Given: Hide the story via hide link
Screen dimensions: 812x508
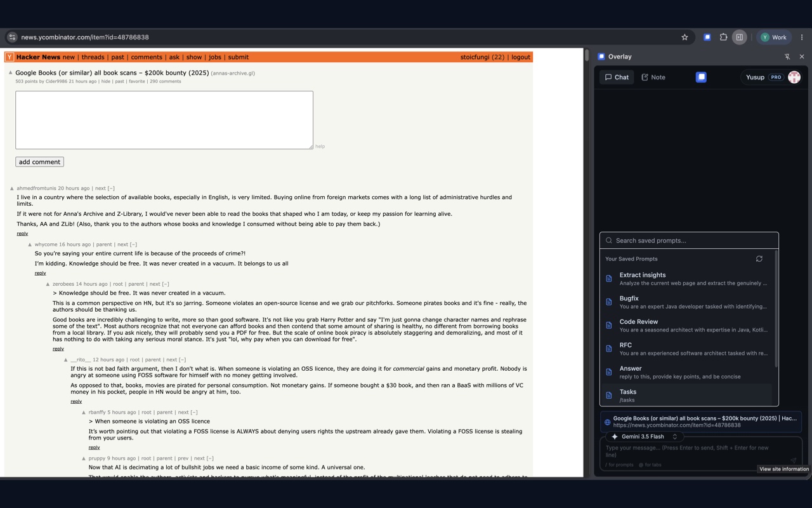Looking at the screenshot, I should pyautogui.click(x=106, y=81).
